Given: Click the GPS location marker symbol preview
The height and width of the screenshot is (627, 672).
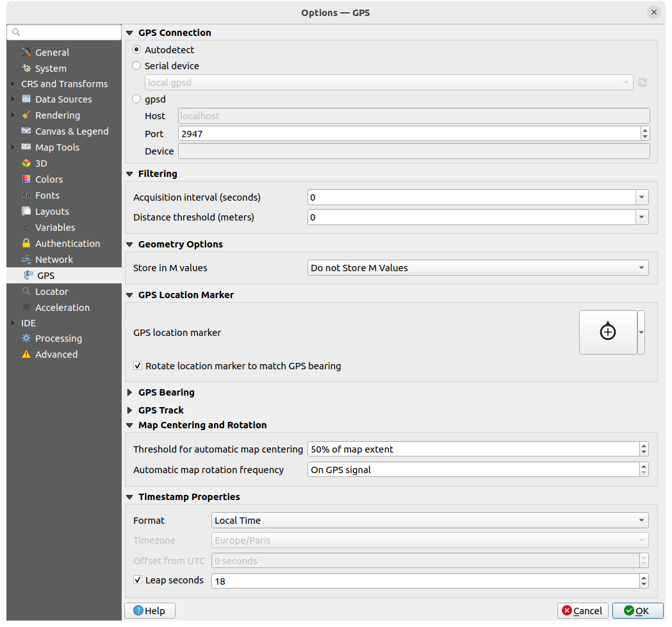Looking at the screenshot, I should (607, 332).
